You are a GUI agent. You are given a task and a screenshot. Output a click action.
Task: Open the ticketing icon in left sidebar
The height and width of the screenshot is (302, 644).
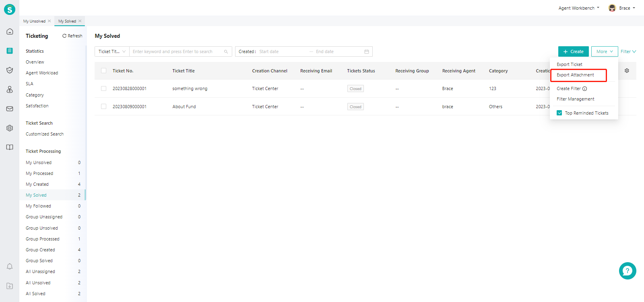[10, 51]
